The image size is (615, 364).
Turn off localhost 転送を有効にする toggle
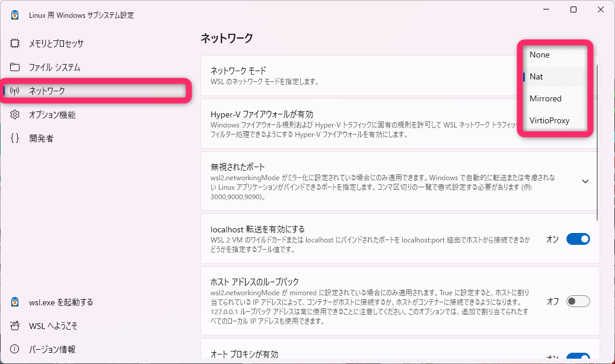coord(578,239)
